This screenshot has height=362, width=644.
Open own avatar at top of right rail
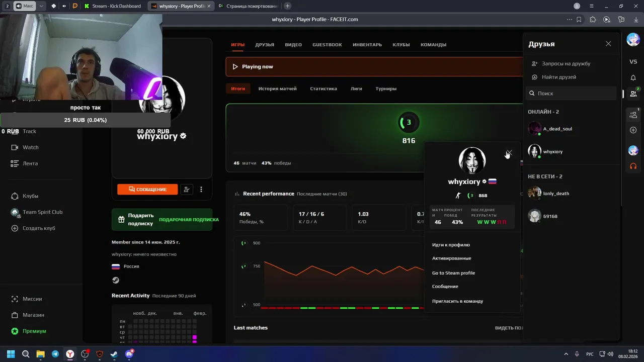pyautogui.click(x=633, y=40)
